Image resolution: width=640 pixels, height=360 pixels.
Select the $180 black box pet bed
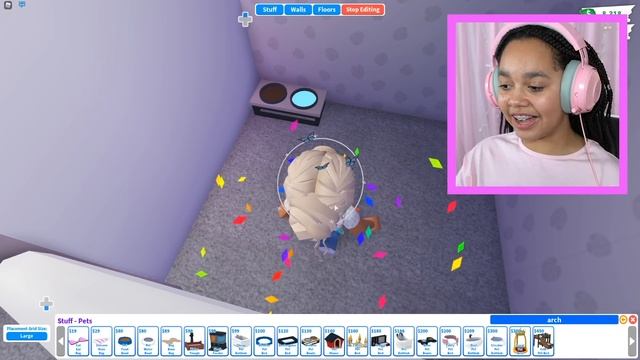(380, 341)
